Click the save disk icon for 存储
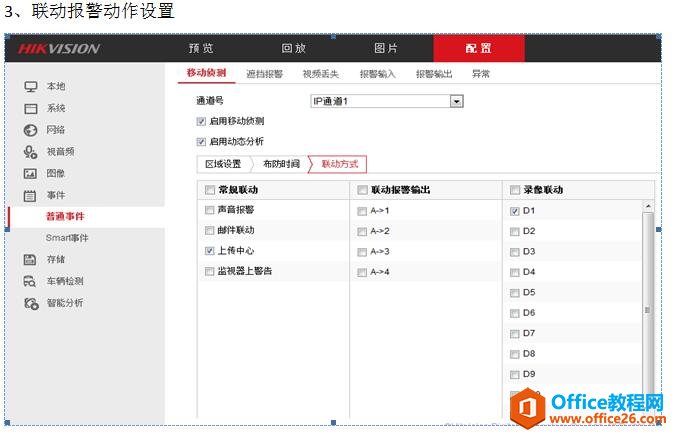Image resolution: width=673 pixels, height=436 pixels. coord(30,259)
